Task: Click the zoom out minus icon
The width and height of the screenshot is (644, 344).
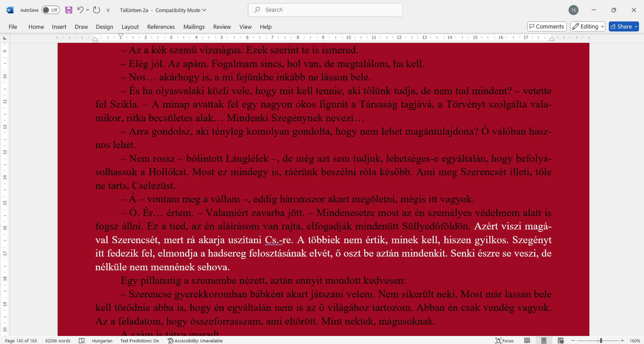Action: point(573,341)
